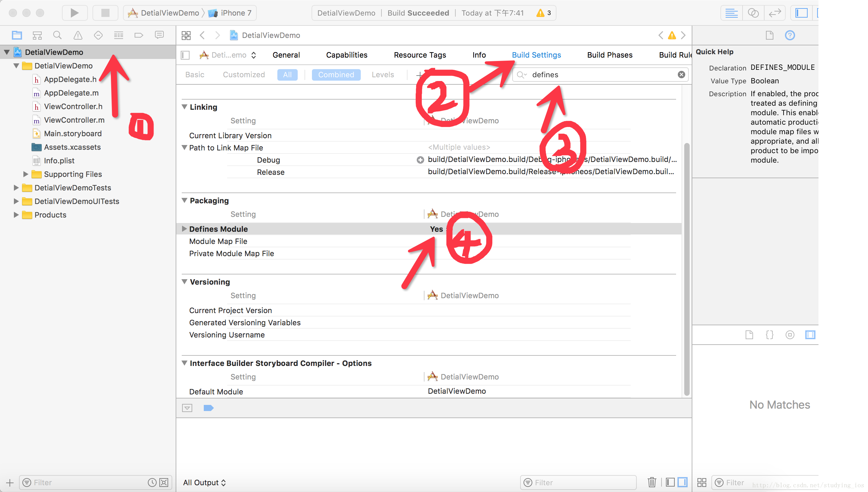Toggle the projects and targets list

click(185, 55)
